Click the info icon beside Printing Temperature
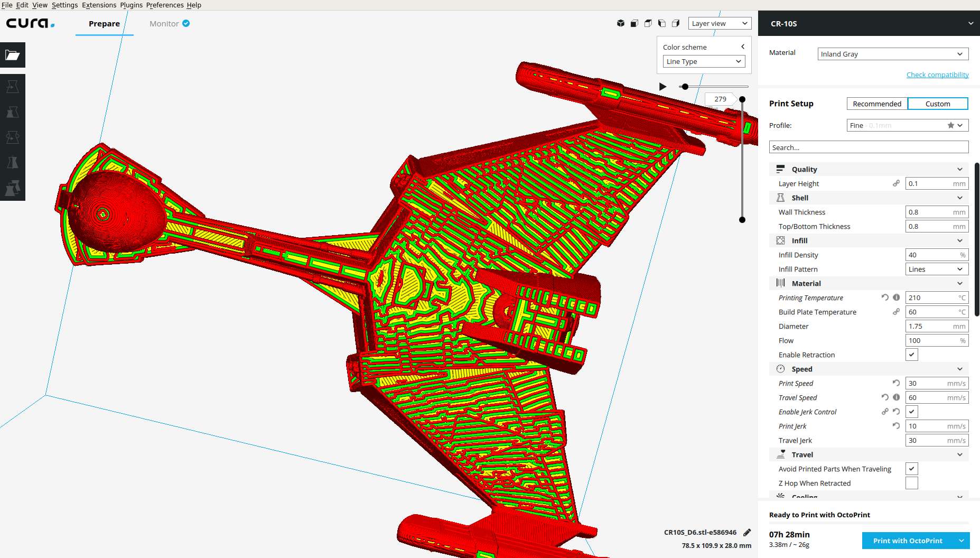 (897, 297)
